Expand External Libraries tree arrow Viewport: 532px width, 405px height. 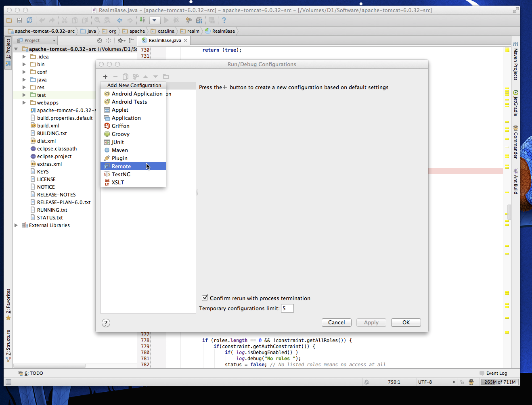click(x=16, y=225)
